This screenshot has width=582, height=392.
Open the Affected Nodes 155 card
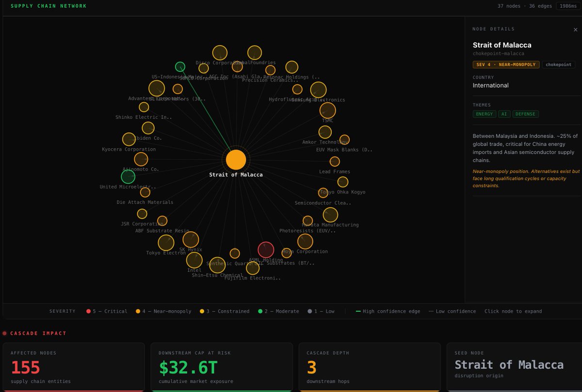[x=74, y=367]
